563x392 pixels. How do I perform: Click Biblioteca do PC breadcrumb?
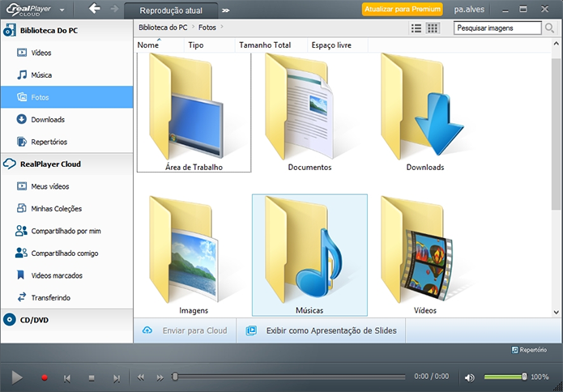[x=163, y=28]
